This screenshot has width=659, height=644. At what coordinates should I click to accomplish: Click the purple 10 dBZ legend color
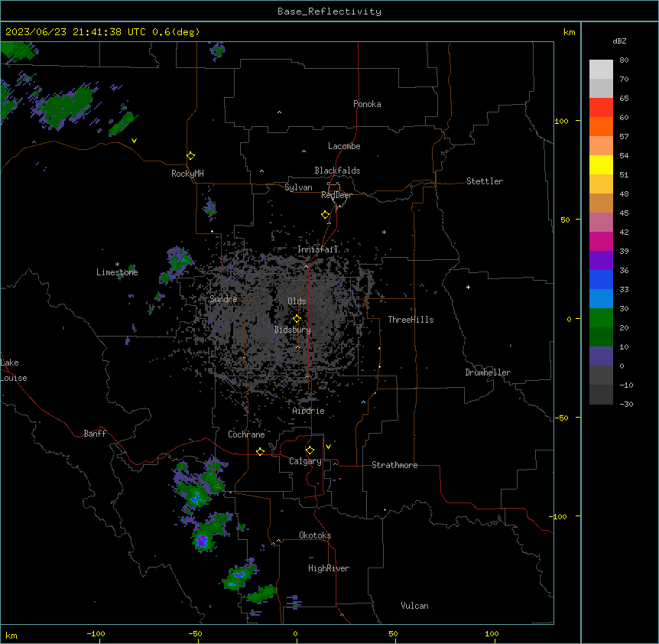click(x=601, y=356)
